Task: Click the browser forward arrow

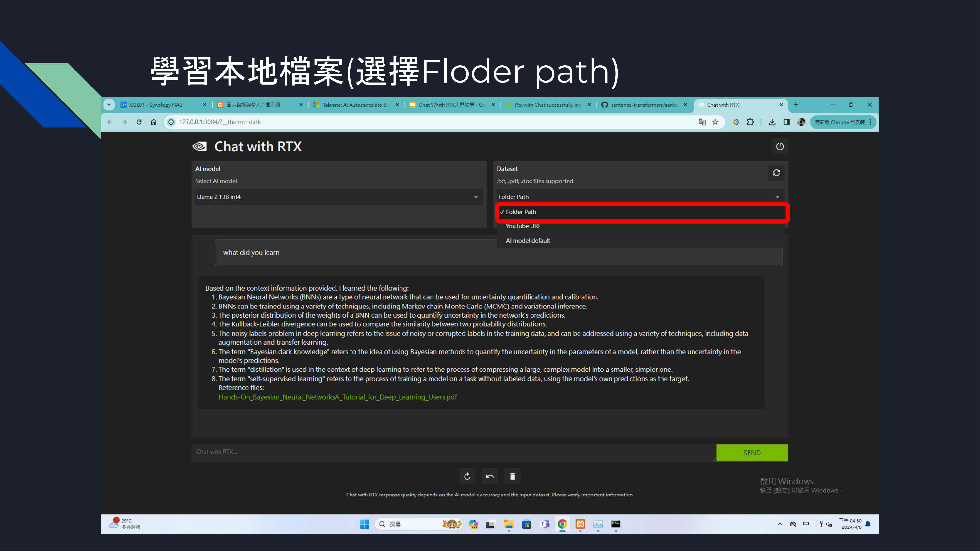Action: pos(124,122)
